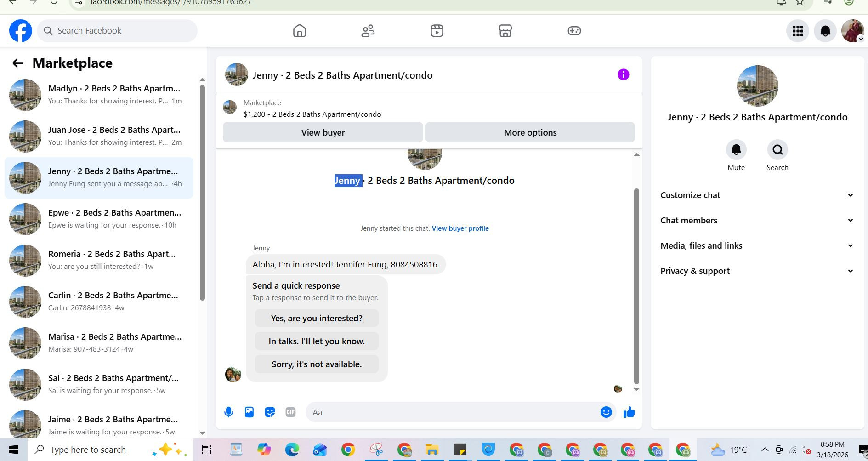Viewport: 868px width, 461px height.
Task: Click the Windows Start button
Action: 14,450
